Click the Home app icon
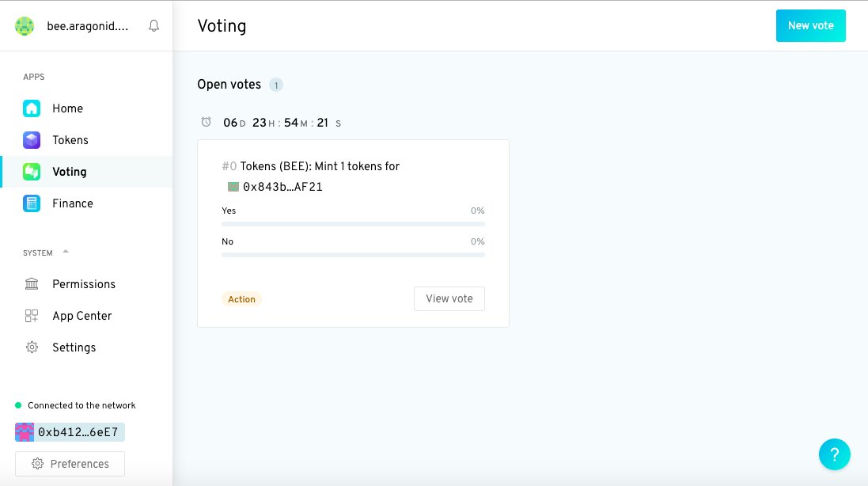This screenshot has width=868, height=486. (x=32, y=108)
